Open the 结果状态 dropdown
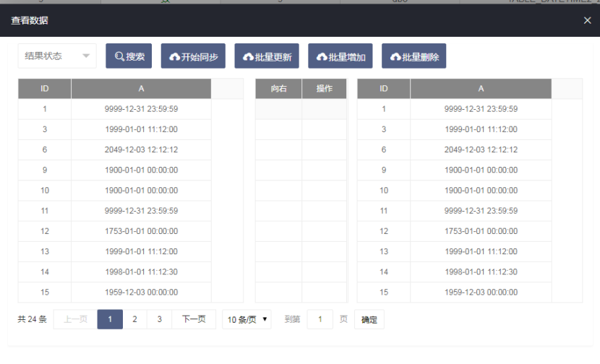 [x=57, y=56]
